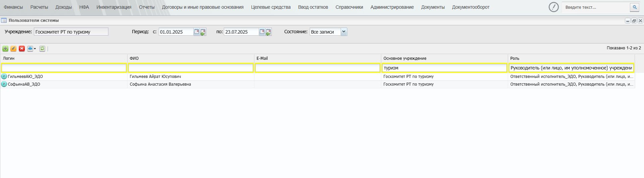Click calendar-with-arrow icon beside end date
The width and height of the screenshot is (644, 178).
coord(268,32)
